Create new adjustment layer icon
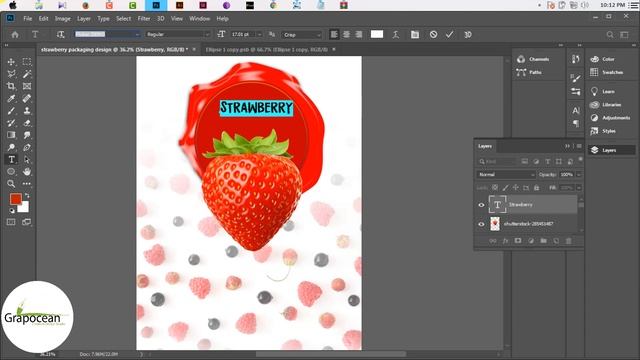640x360 pixels. (531, 241)
